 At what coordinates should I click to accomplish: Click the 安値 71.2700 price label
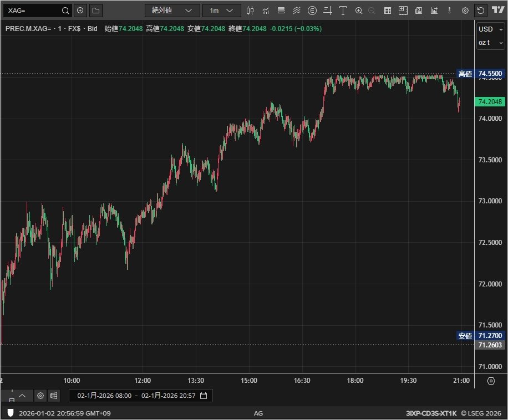pos(480,336)
